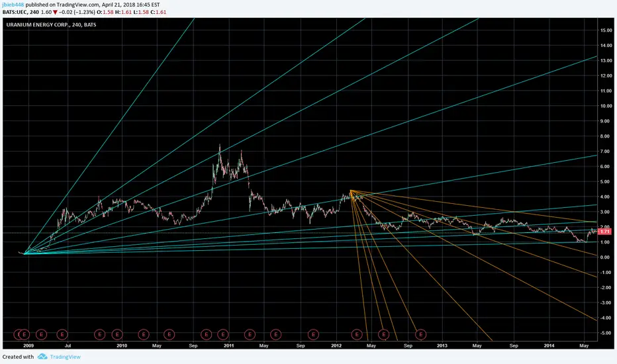Click the red 1.71 current price label
617x364 pixels.
click(604, 232)
